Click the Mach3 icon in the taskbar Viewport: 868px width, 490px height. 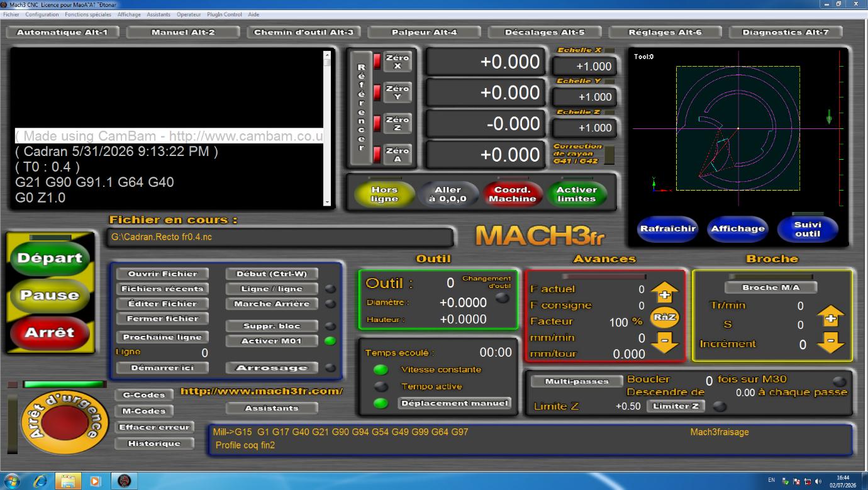[125, 481]
